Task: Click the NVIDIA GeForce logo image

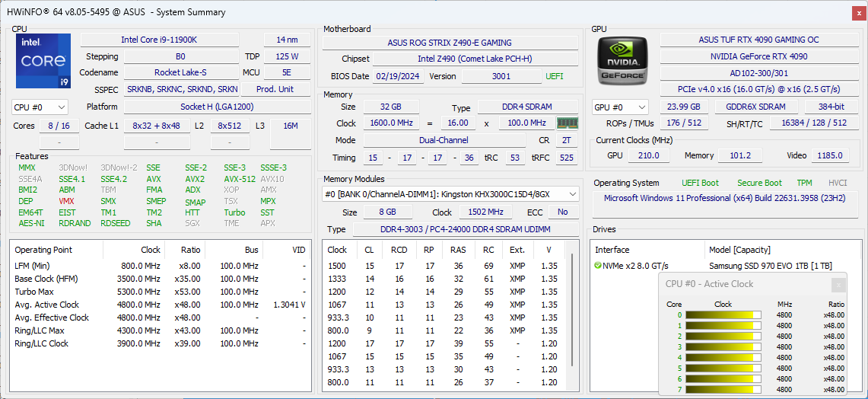Action: coord(622,61)
